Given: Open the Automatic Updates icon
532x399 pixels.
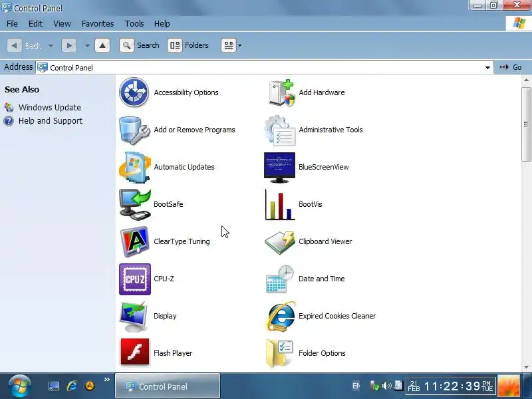Looking at the screenshot, I should click(x=135, y=168).
